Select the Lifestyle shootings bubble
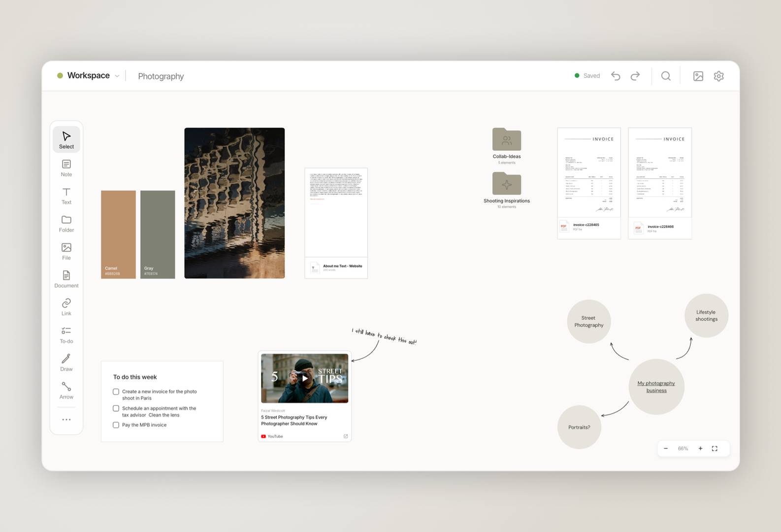Image resolution: width=781 pixels, height=532 pixels. pos(707,316)
